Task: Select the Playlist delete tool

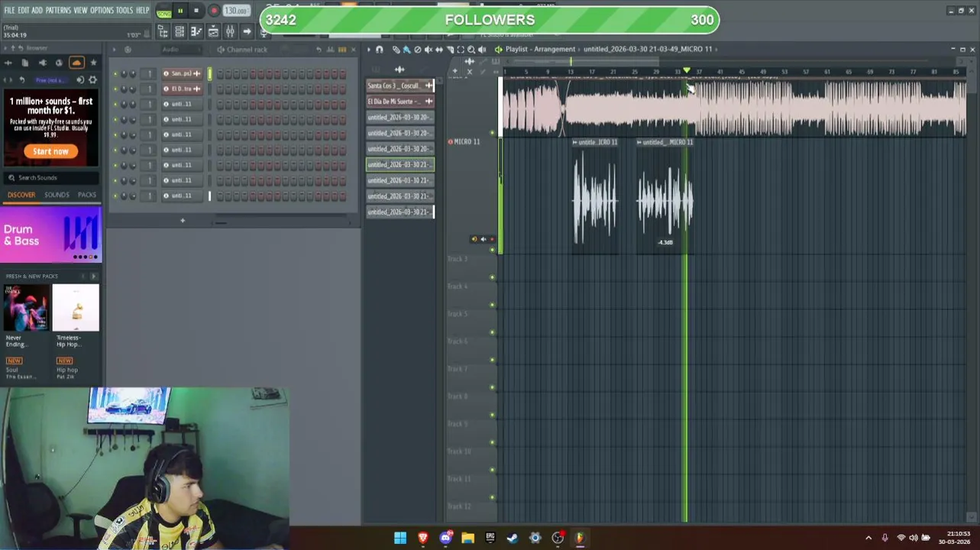Action: (x=417, y=50)
